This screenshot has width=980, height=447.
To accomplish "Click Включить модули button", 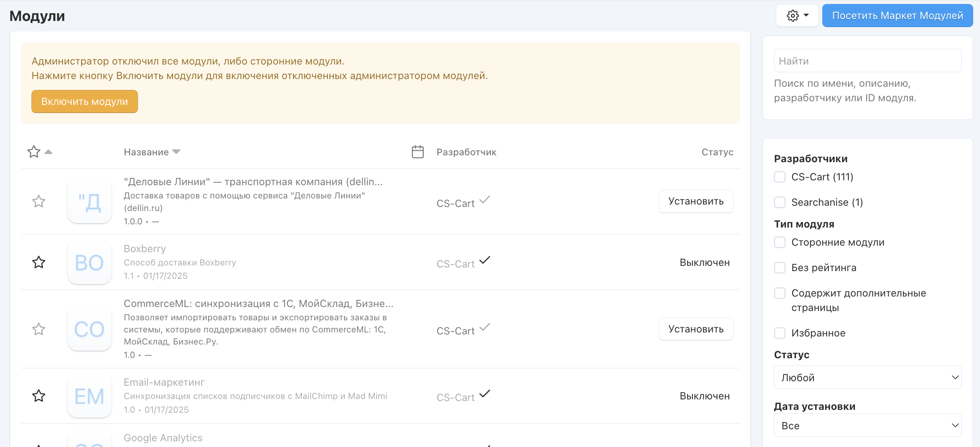I will click(85, 102).
